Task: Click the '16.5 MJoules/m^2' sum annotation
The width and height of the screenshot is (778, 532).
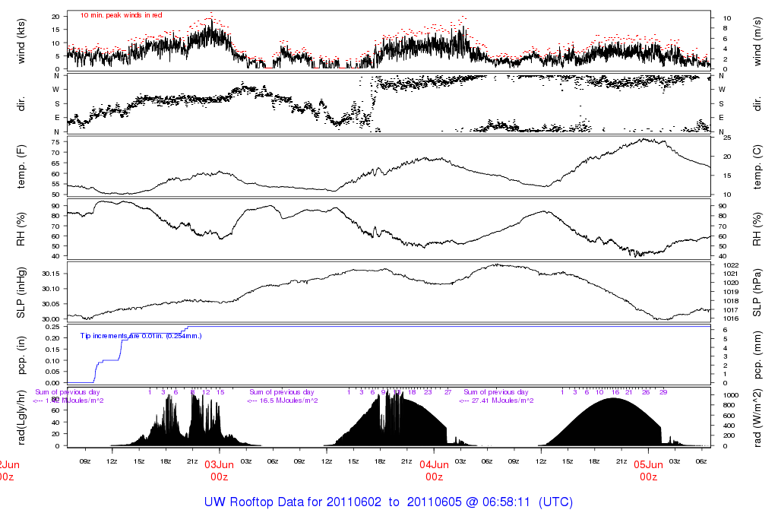Action: 289,401
